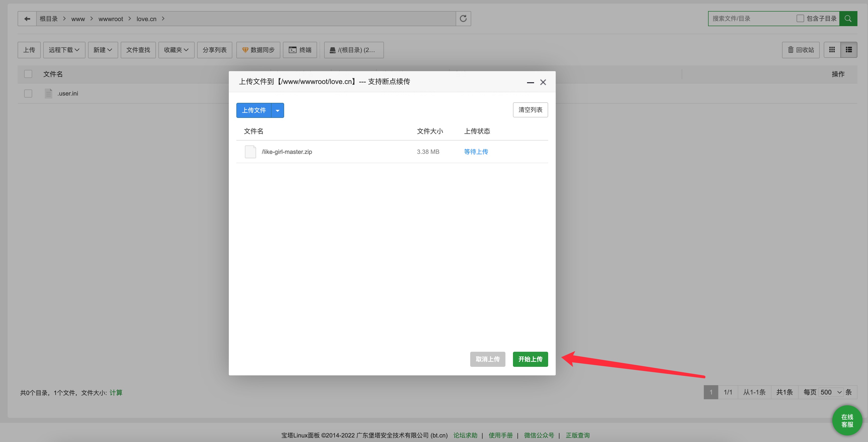Open the 新建 menu
The width and height of the screenshot is (868, 442).
click(x=103, y=50)
